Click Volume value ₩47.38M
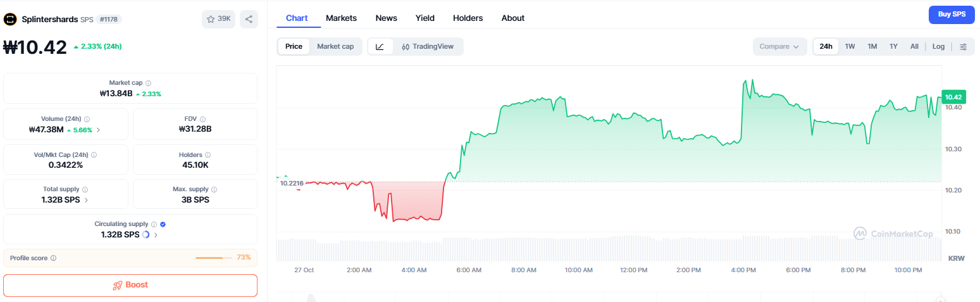Screen dimensions: 980x302 coord(46,129)
